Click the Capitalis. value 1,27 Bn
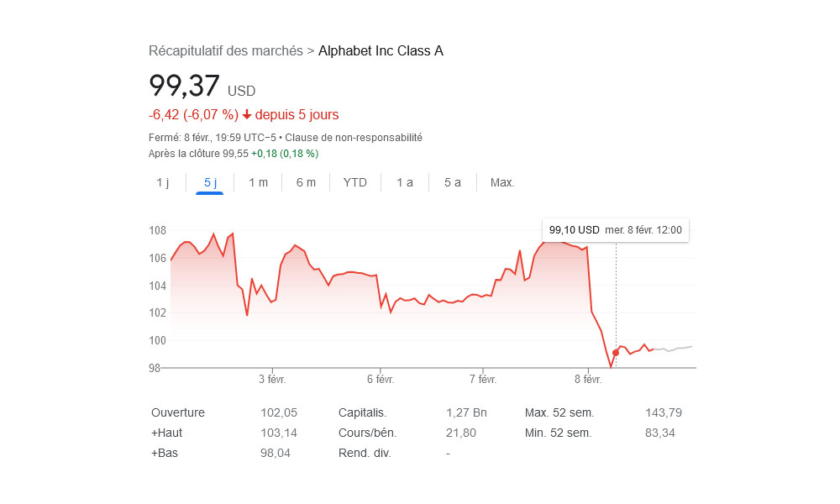The width and height of the screenshot is (840, 504). click(x=466, y=413)
